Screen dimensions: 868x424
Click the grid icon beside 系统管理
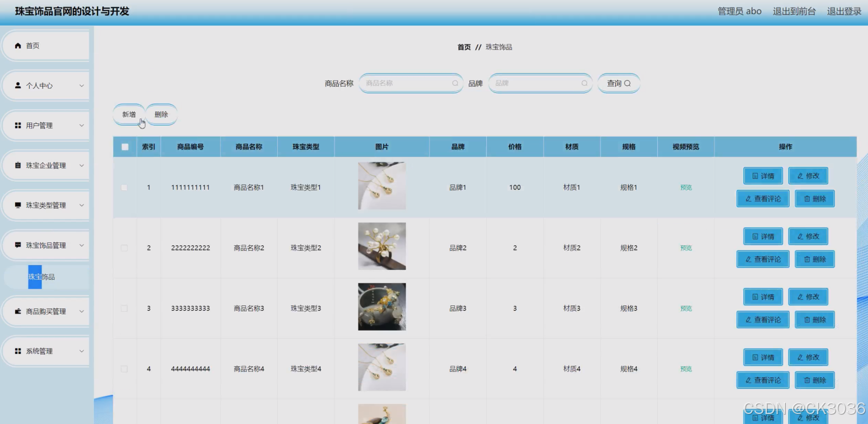[x=18, y=351]
